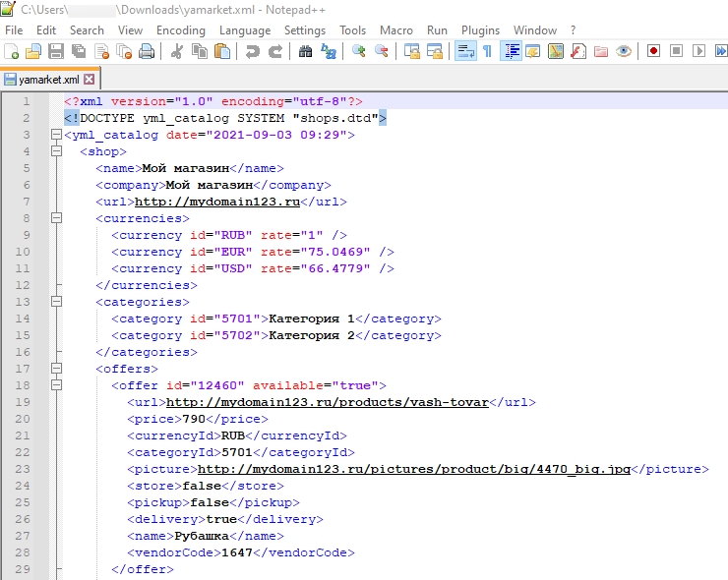Open the Encoding menu
The image size is (728, 580).
coord(180,30)
